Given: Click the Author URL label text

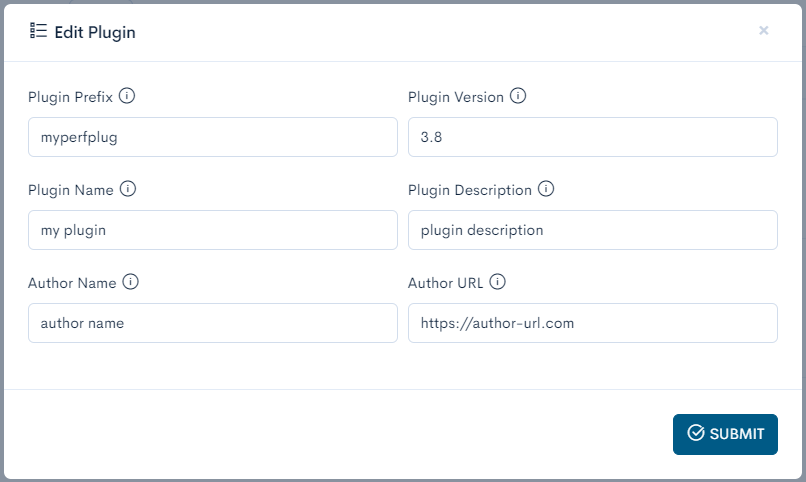Looking at the screenshot, I should [446, 283].
